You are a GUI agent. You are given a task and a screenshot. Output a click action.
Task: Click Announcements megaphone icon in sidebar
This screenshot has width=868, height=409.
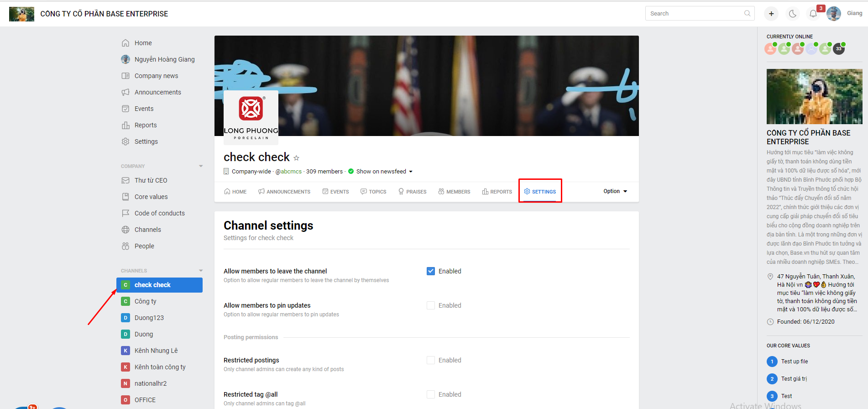pyautogui.click(x=125, y=92)
